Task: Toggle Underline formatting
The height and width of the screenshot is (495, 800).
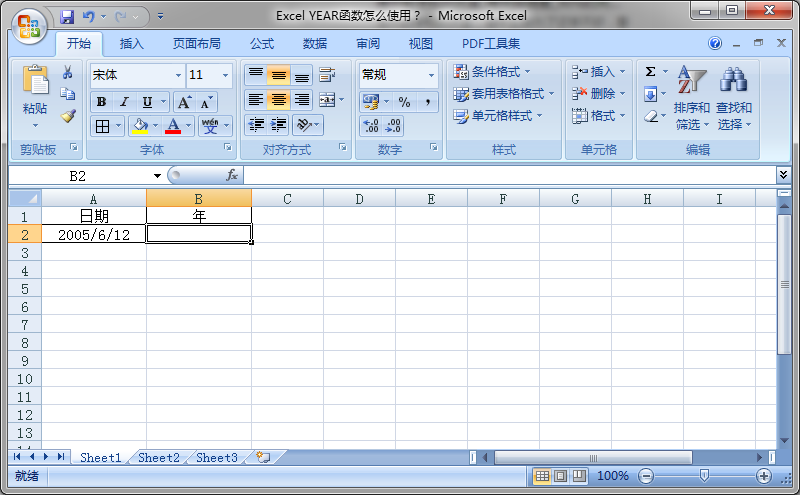Action: [147, 102]
